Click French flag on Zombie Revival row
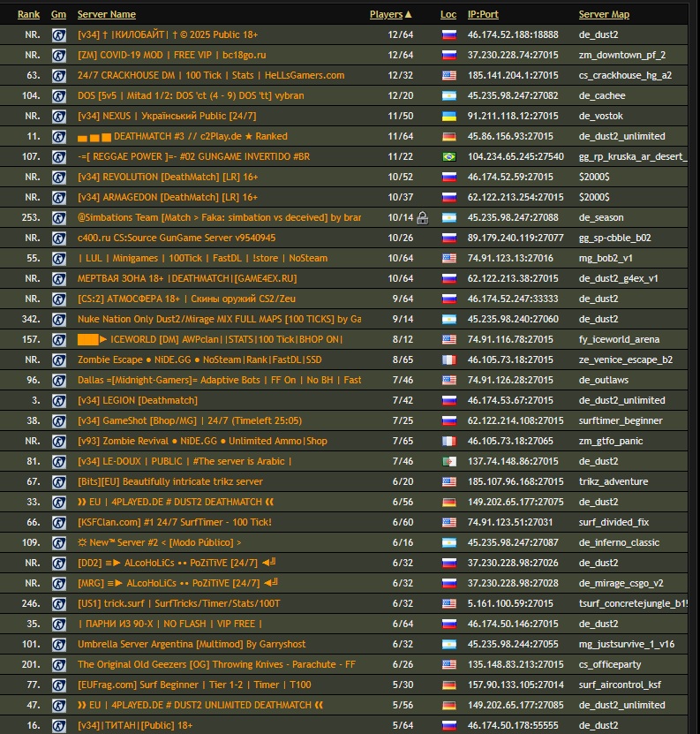 pyautogui.click(x=449, y=441)
